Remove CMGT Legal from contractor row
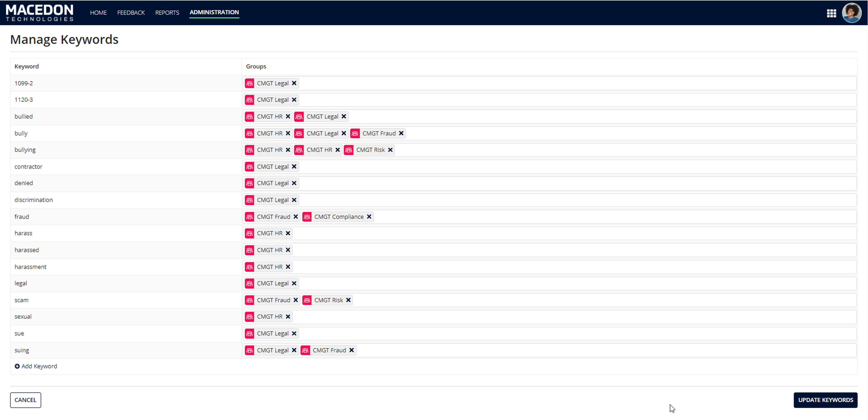The image size is (868, 420). tap(294, 167)
